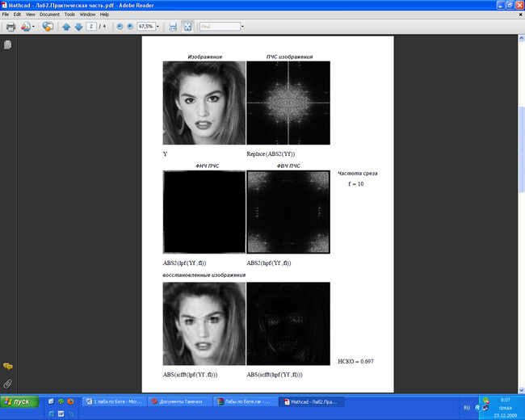This screenshot has width=525, height=420.
Task: Open the Attachments paperclip panel
Action: 7,382
